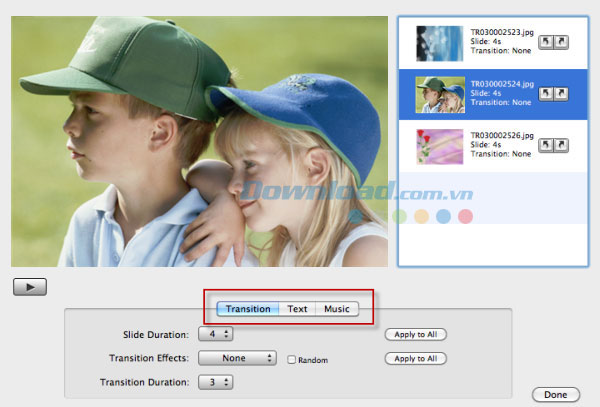Rotate slide TR030002523.jpg left
Image resolution: width=600 pixels, height=407 pixels.
[x=545, y=42]
